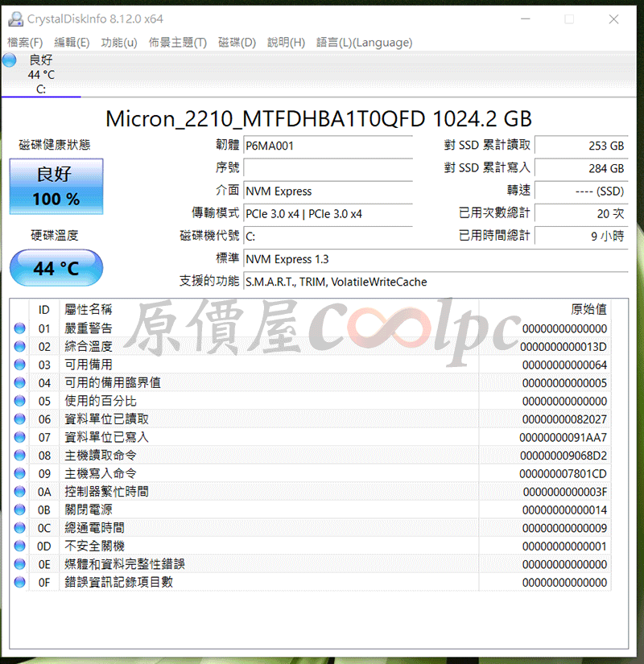Click the status orb for 06 資料單位已讀取
644x664 pixels.
[x=19, y=419]
